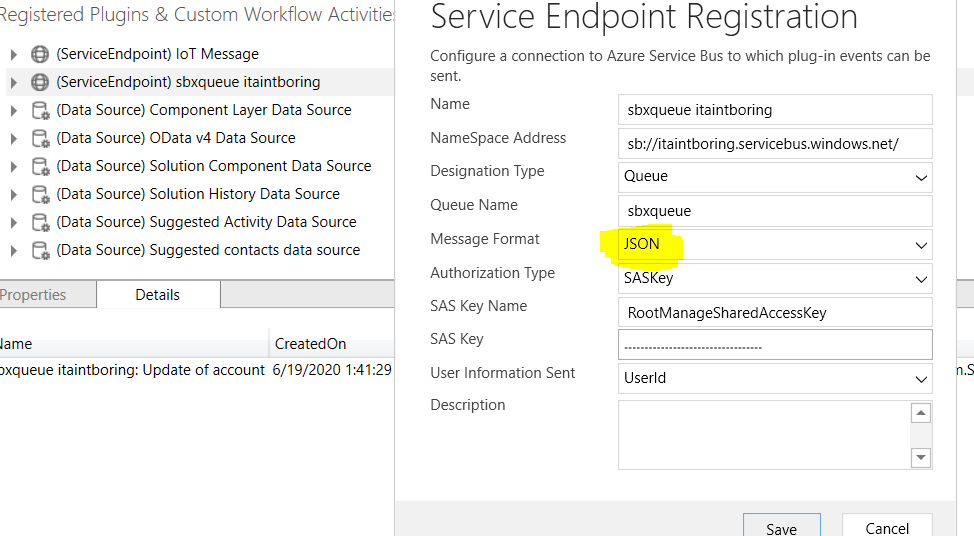Screen dimensions: 974x536
Task: Cancel the service endpoint registration
Action: [887, 526]
